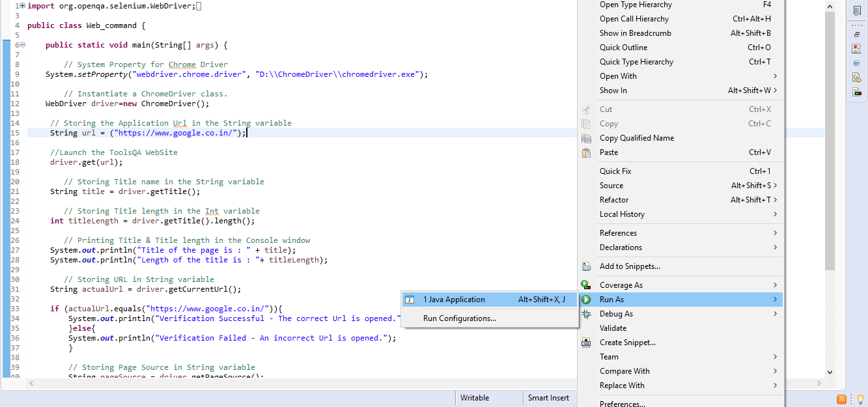Screen dimensions: 868x407
Task: Click the orange RSS feed status icon
Action: [x=842, y=399]
